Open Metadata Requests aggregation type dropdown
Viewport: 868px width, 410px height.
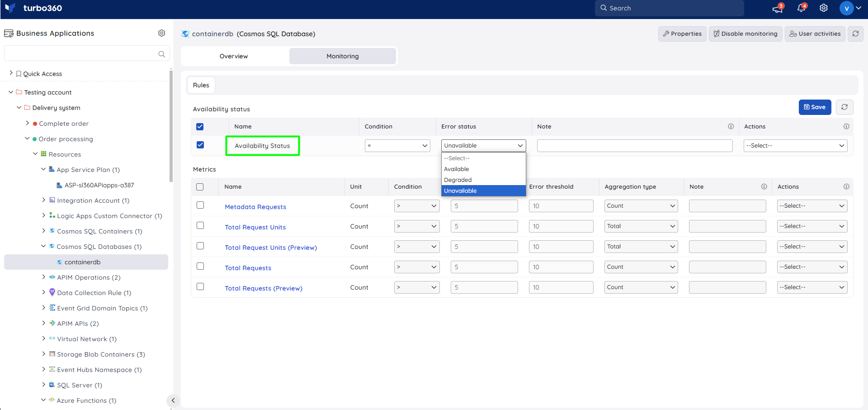(x=641, y=206)
